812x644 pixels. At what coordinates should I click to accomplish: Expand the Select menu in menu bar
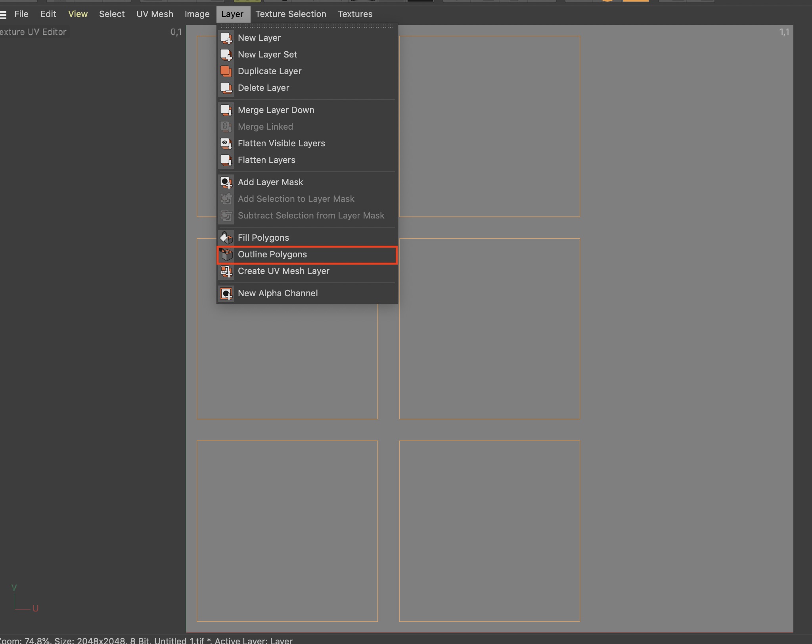(111, 14)
